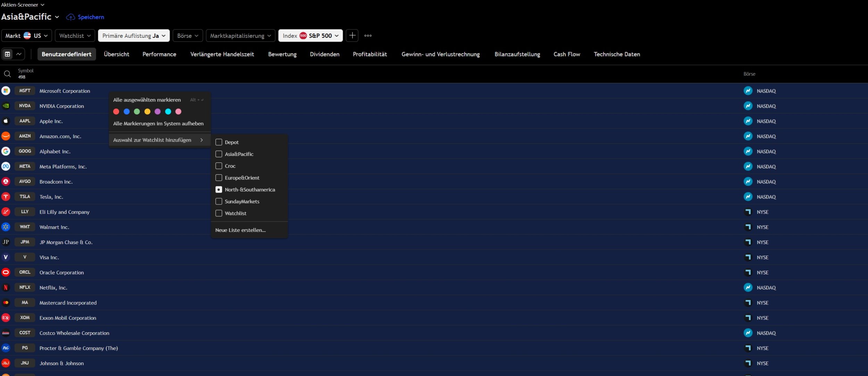868x376 pixels.
Task: Click the NVDA ticker symbol badge
Action: pyautogui.click(x=25, y=106)
